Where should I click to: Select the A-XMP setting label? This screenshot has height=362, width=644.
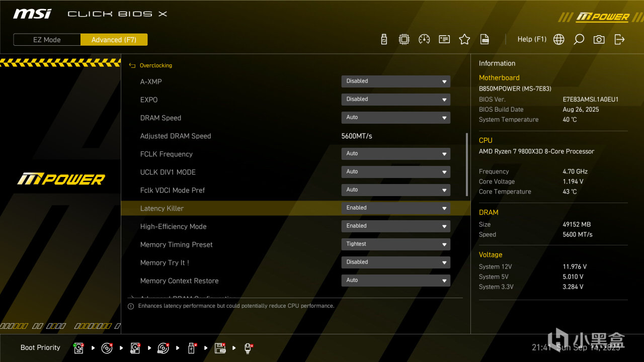pyautogui.click(x=151, y=81)
